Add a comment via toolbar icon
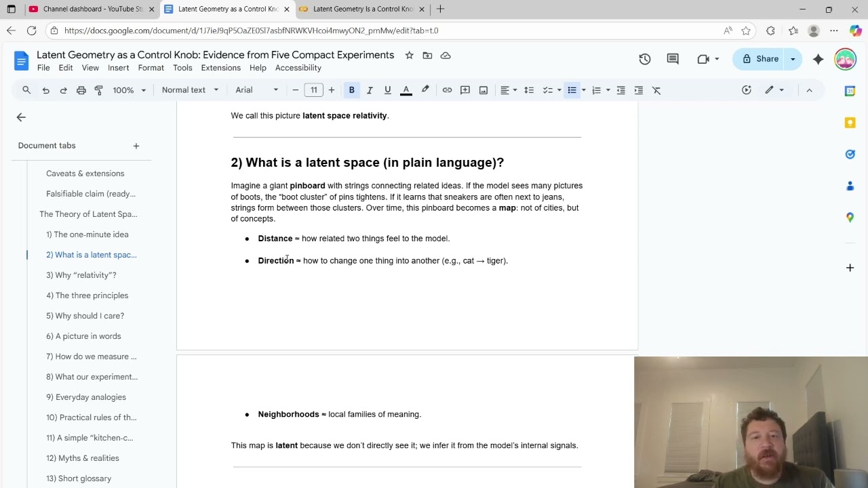Screen dimensions: 868x488 pyautogui.click(x=465, y=90)
